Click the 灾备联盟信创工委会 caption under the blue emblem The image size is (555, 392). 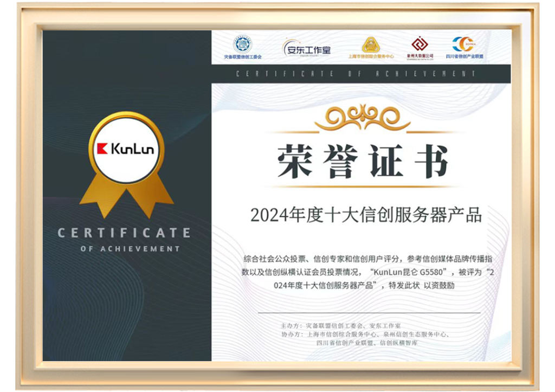[x=243, y=57]
